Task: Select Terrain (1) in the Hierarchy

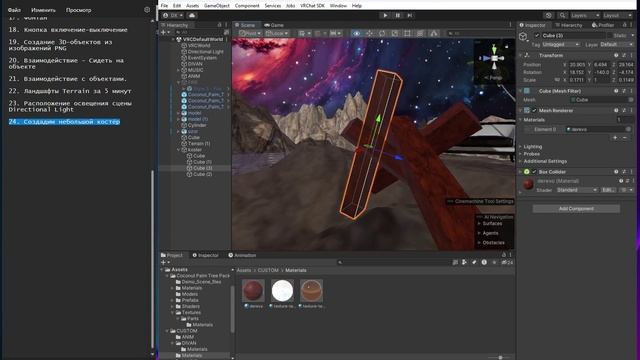Action: click(199, 144)
